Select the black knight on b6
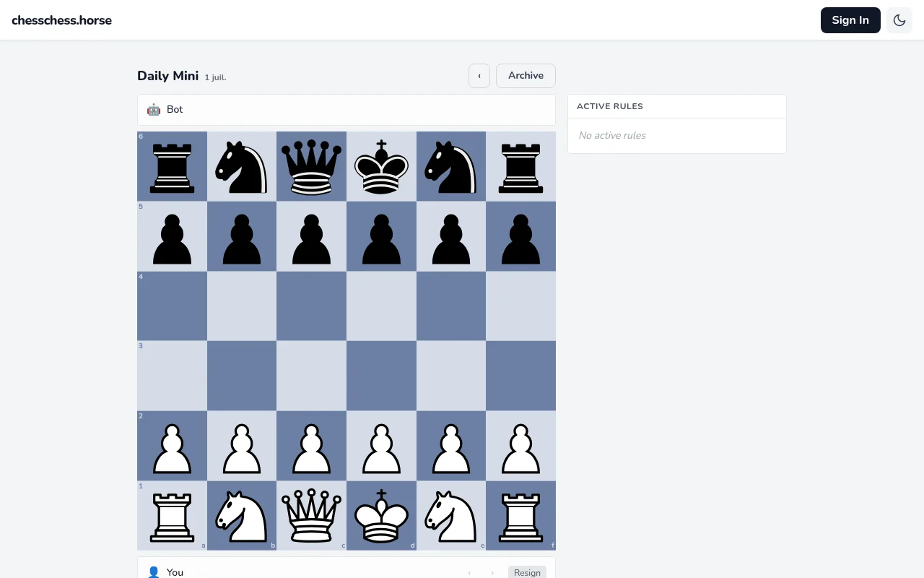 (242, 166)
